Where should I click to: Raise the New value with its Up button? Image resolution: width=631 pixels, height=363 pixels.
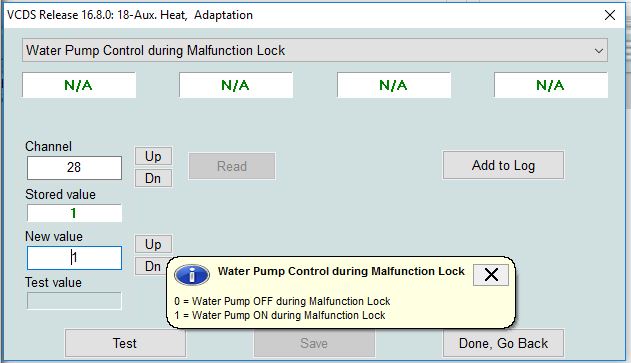(153, 244)
